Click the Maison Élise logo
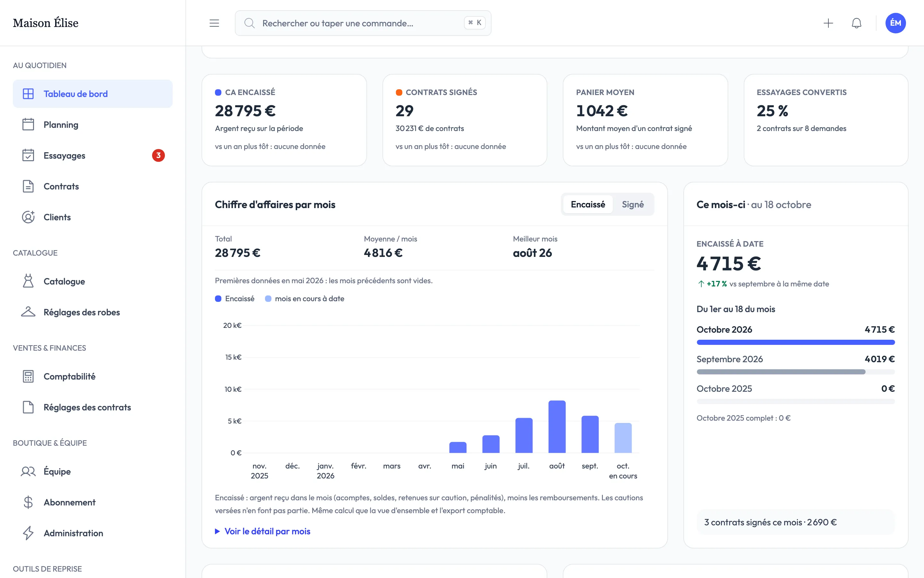The width and height of the screenshot is (924, 578). click(46, 23)
